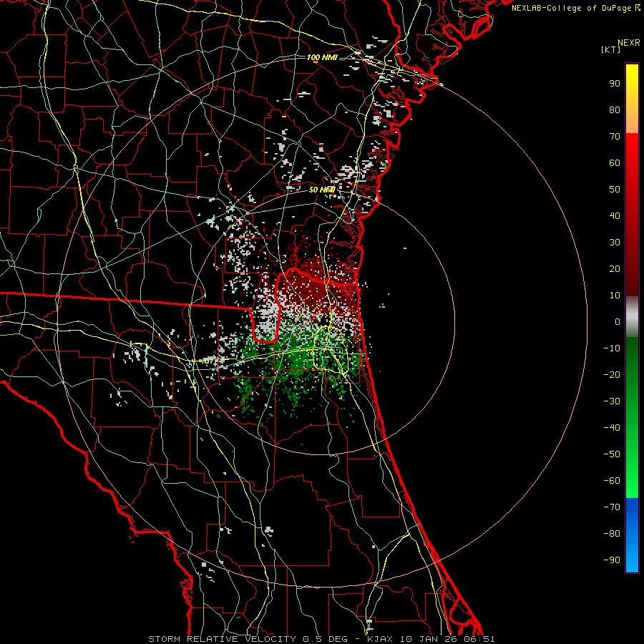
Task: Click the -10 knot scale value
Action: 612,348
